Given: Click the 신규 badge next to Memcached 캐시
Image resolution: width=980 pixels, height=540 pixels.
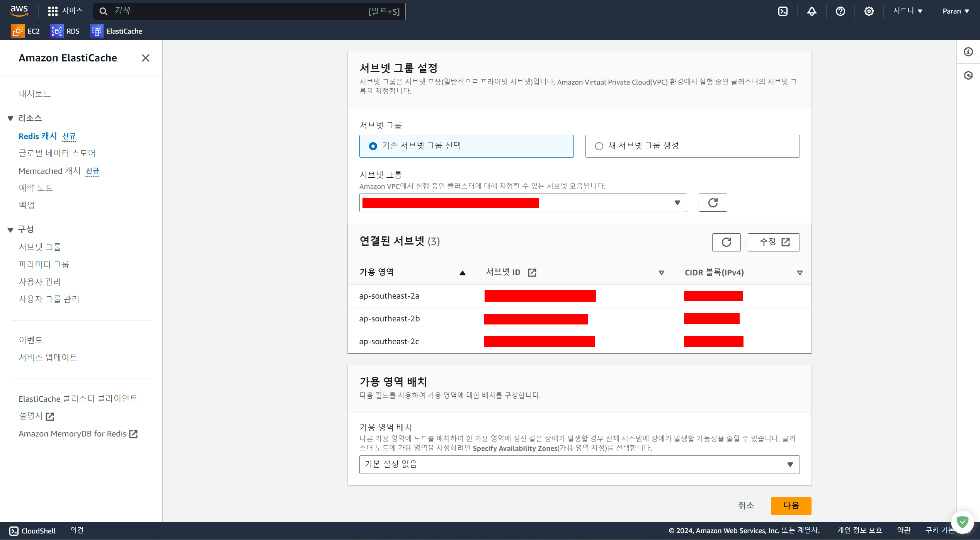Looking at the screenshot, I should click(92, 171).
